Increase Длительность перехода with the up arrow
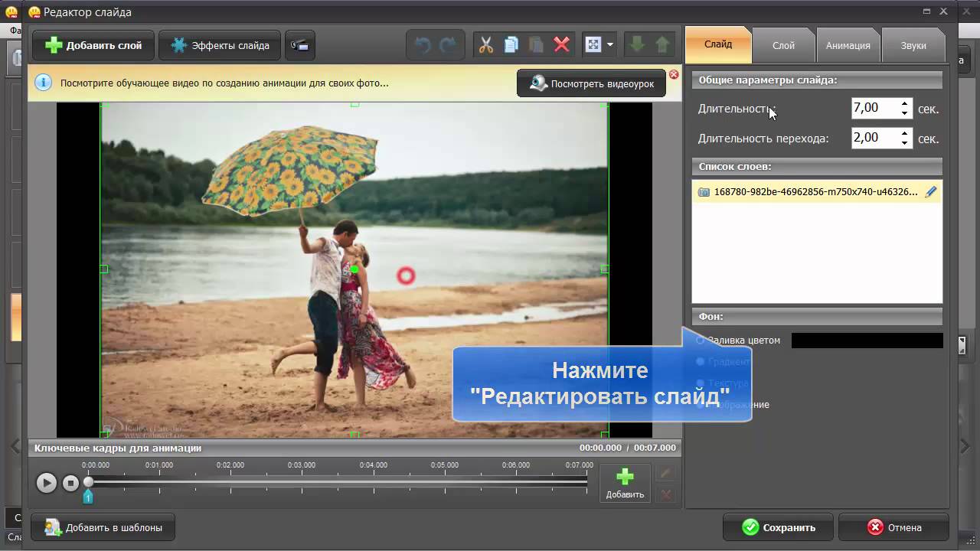Screen dimensions: 980x551 point(905,133)
